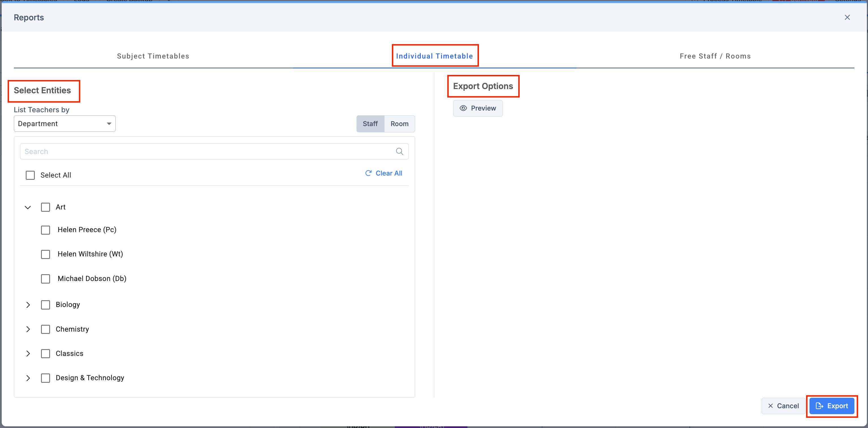Expand the Design & Technology group
Viewport: 868px width, 428px height.
28,378
